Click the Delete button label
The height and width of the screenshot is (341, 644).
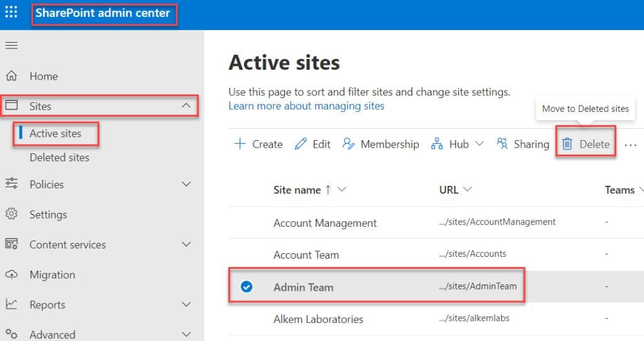coord(594,144)
